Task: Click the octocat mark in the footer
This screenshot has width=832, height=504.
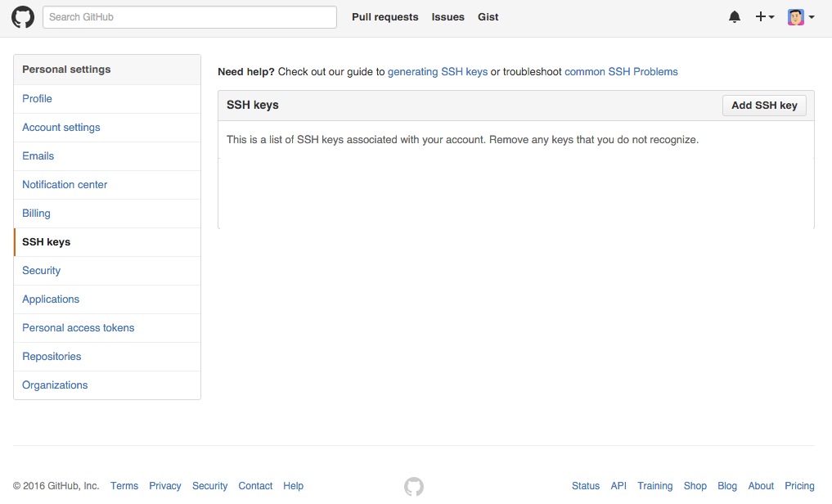Action: pyautogui.click(x=414, y=486)
